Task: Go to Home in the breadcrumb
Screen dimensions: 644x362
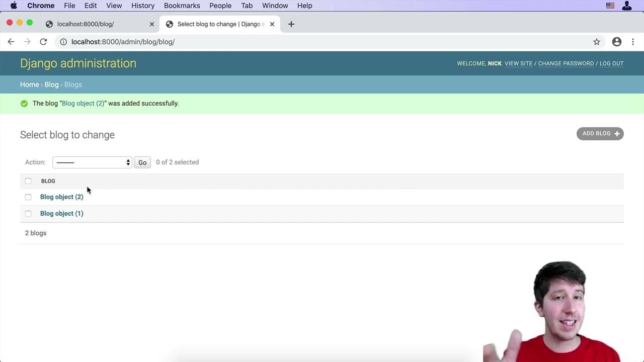Action: [x=29, y=84]
